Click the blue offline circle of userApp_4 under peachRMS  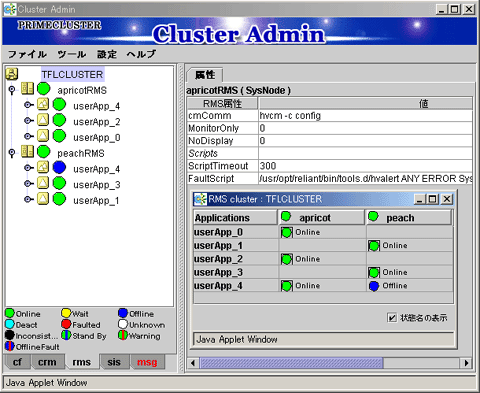point(59,168)
